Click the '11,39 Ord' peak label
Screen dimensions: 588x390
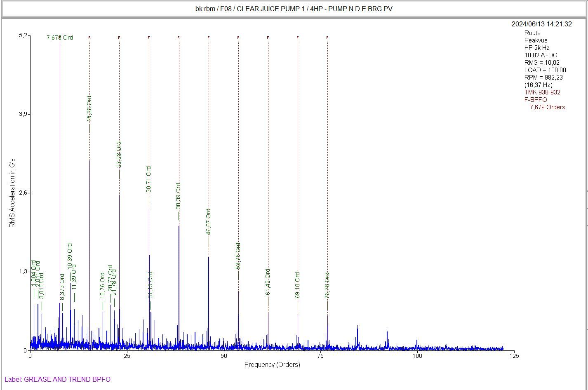(74, 277)
